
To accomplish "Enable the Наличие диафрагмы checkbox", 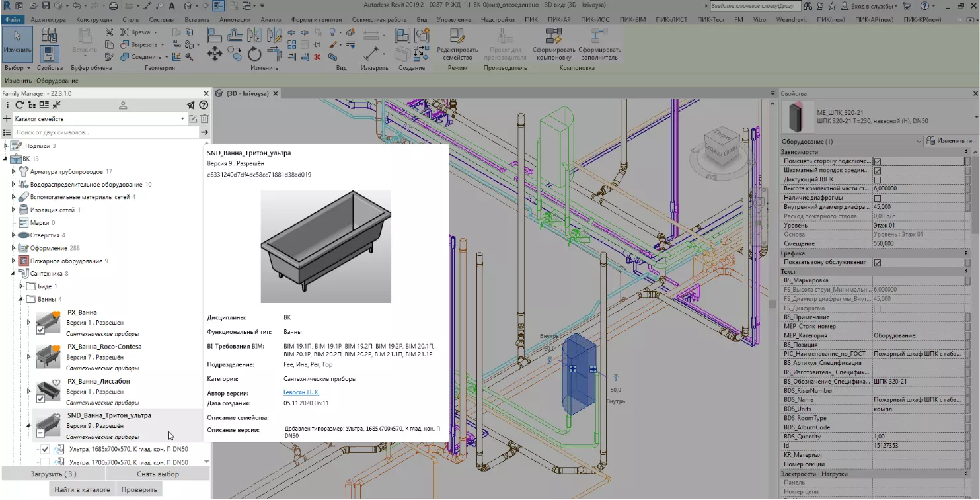I will pos(877,198).
